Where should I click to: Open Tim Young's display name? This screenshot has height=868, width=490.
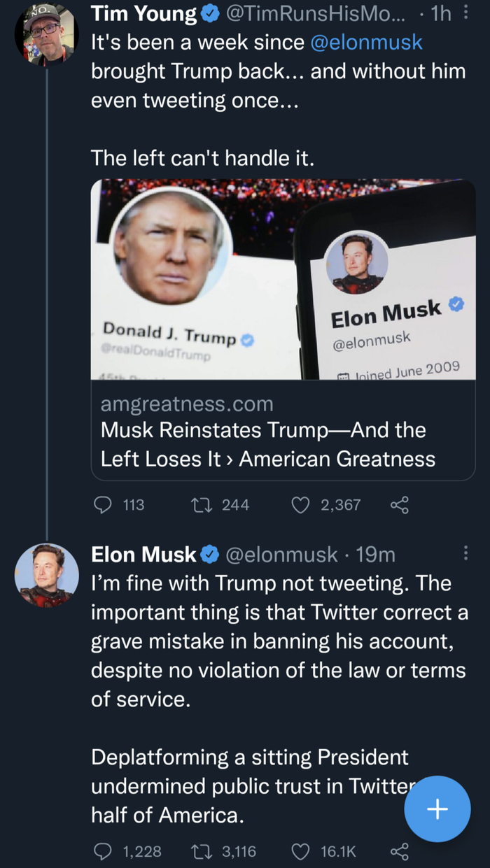click(x=144, y=13)
